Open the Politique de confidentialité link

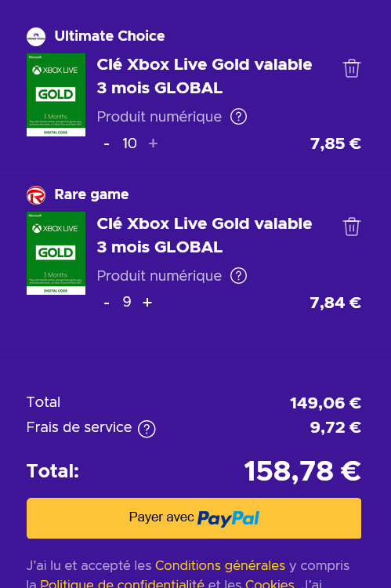click(x=122, y=583)
